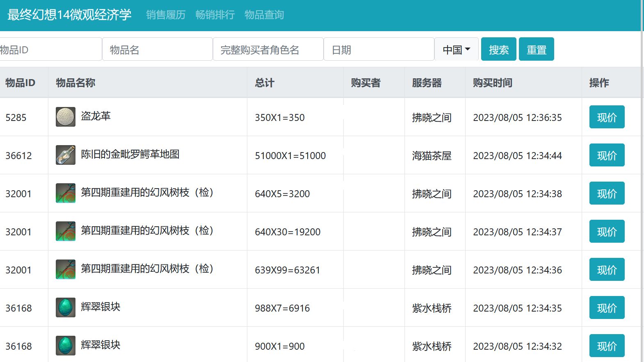Click 辉翠银块 icon in row timed 12:34:32
Screen dimensions: 644x362
pyautogui.click(x=66, y=346)
